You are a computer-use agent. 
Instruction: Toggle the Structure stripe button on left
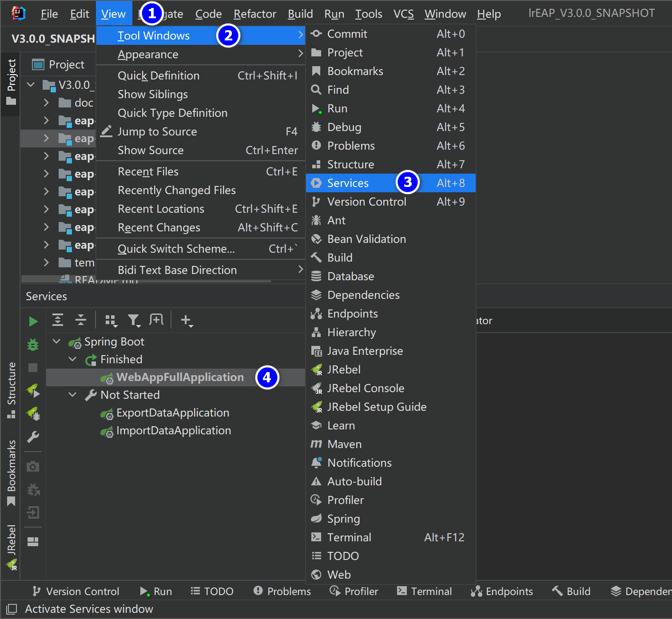(x=11, y=391)
